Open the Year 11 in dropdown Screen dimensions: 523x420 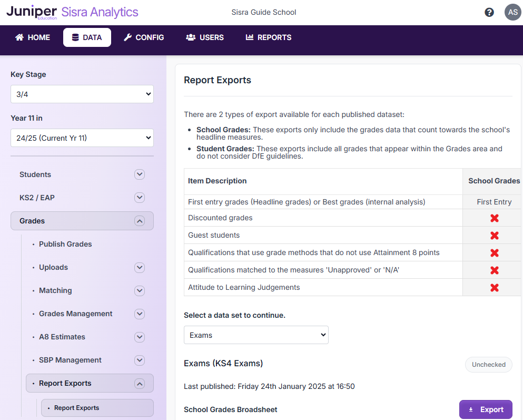[x=82, y=138]
